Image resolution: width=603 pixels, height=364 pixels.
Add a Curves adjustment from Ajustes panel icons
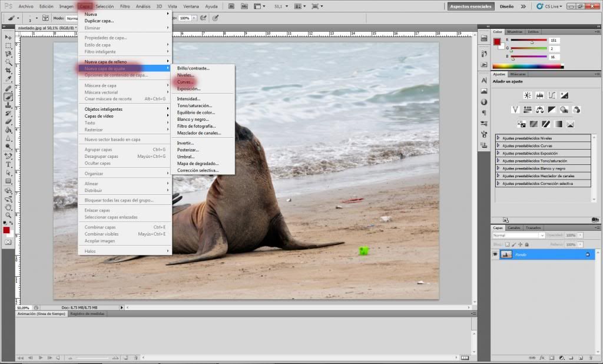(x=552, y=95)
